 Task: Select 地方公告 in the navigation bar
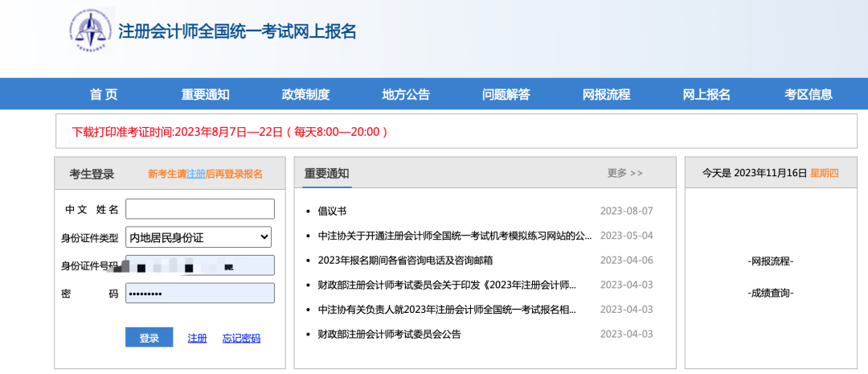[x=406, y=94]
